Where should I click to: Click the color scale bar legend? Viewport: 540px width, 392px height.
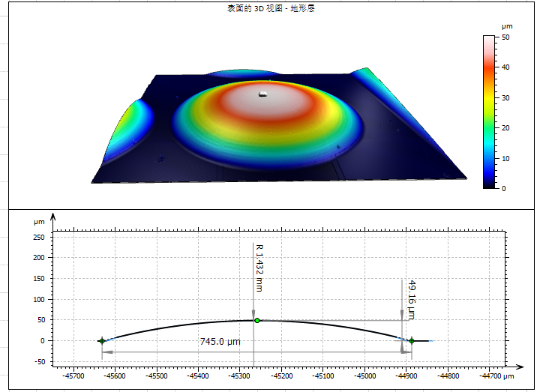tap(489, 112)
